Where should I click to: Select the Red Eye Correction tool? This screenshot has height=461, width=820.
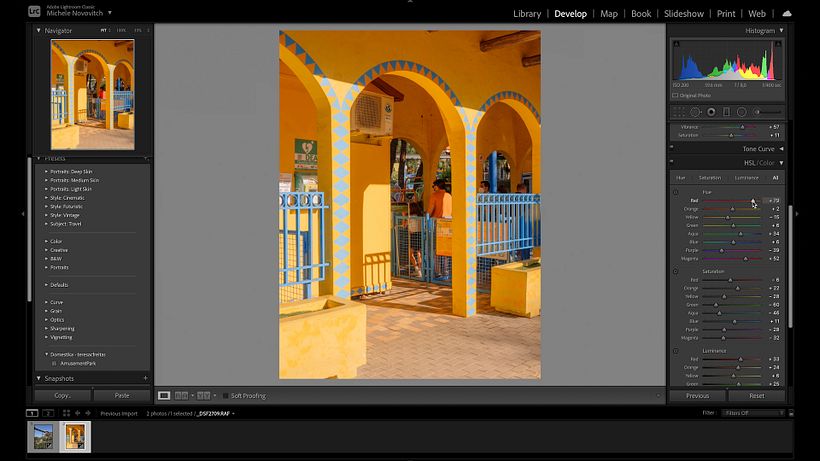711,112
